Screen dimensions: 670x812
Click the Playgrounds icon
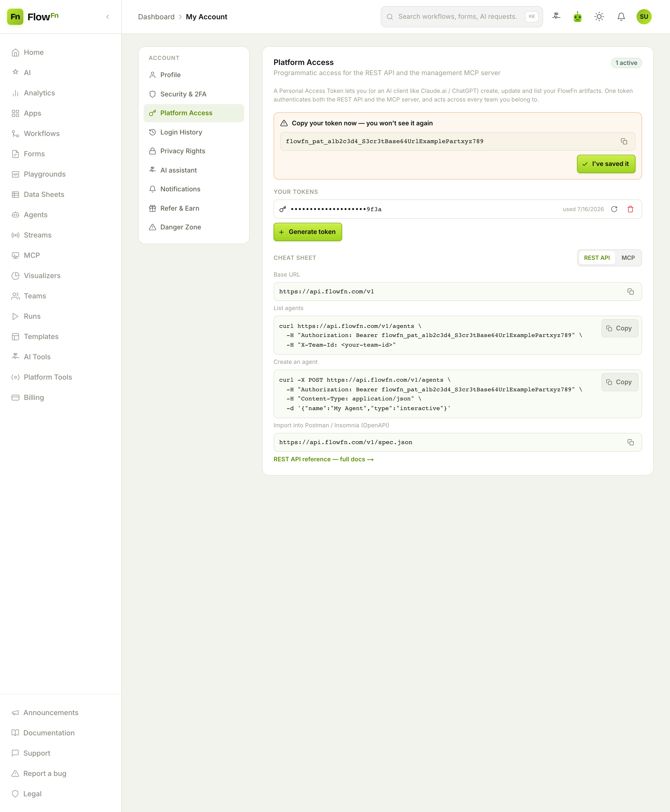tap(15, 174)
